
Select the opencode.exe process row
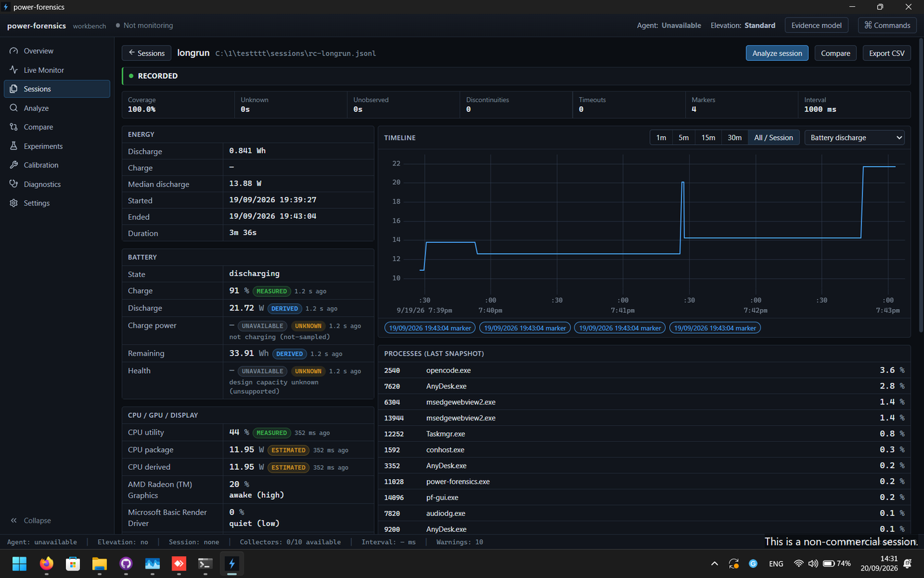click(x=644, y=370)
